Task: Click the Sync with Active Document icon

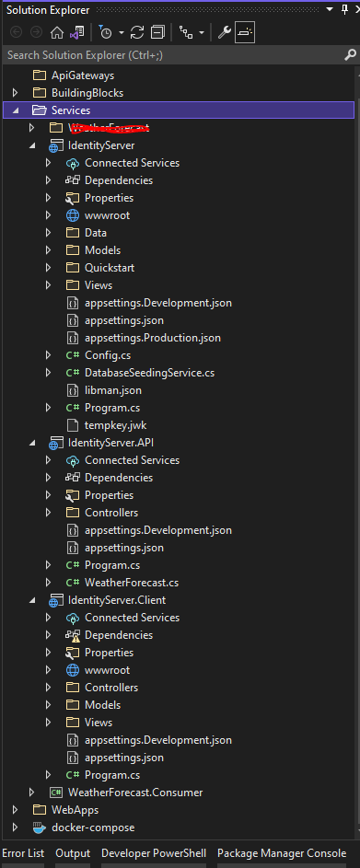Action: click(137, 32)
